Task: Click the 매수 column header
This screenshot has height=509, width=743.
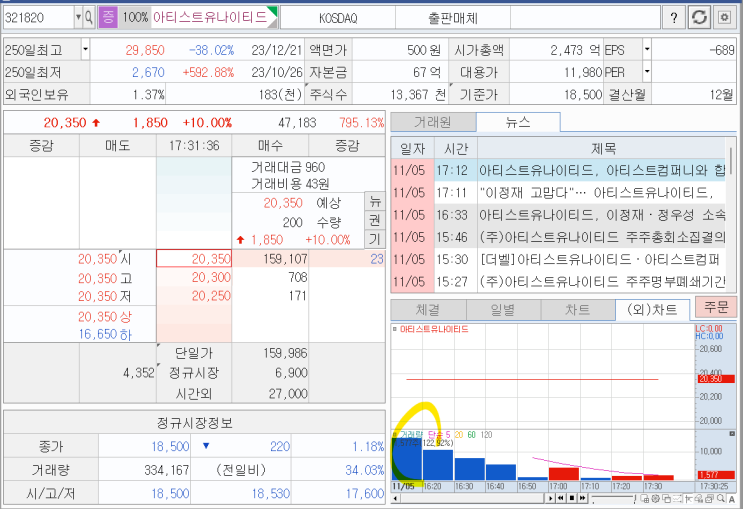Action: (270, 145)
